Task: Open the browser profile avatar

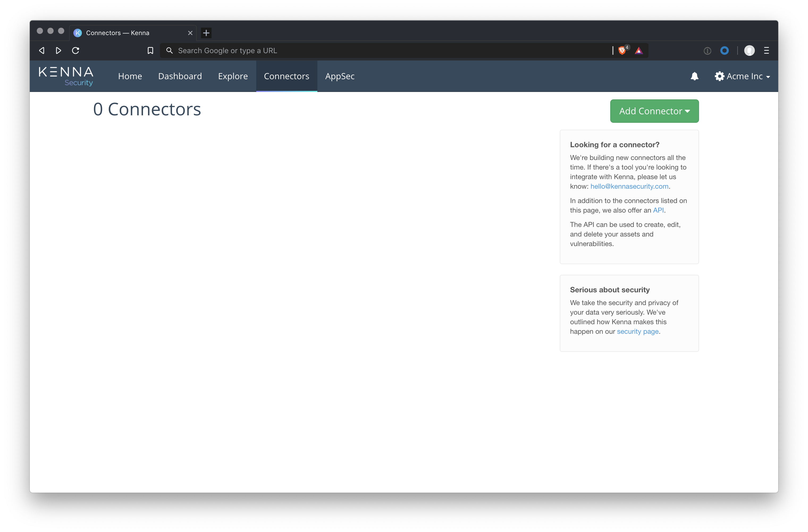Action: pos(749,50)
